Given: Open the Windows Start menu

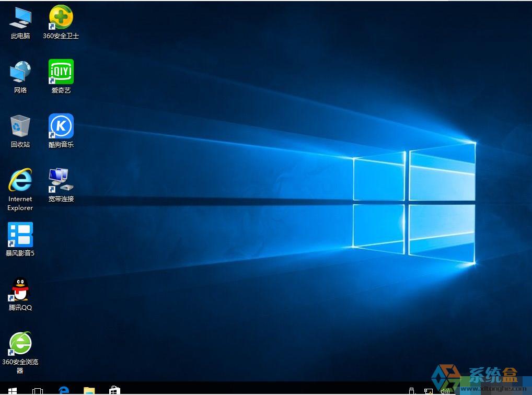Looking at the screenshot, I should click(12, 390).
